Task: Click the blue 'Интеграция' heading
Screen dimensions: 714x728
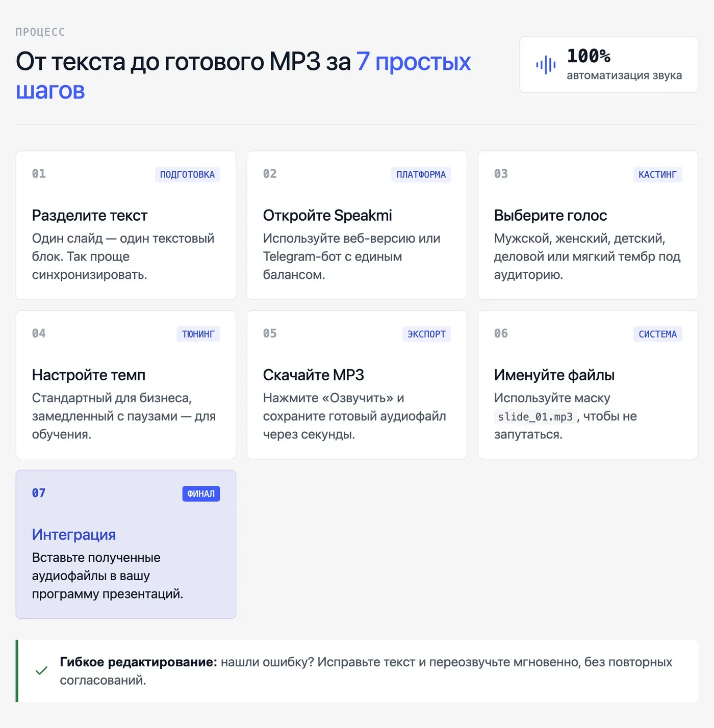Action: [74, 534]
